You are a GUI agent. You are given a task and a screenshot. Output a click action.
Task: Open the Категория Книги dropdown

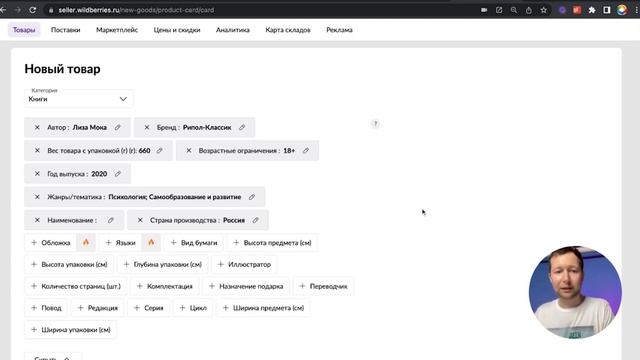(78, 99)
